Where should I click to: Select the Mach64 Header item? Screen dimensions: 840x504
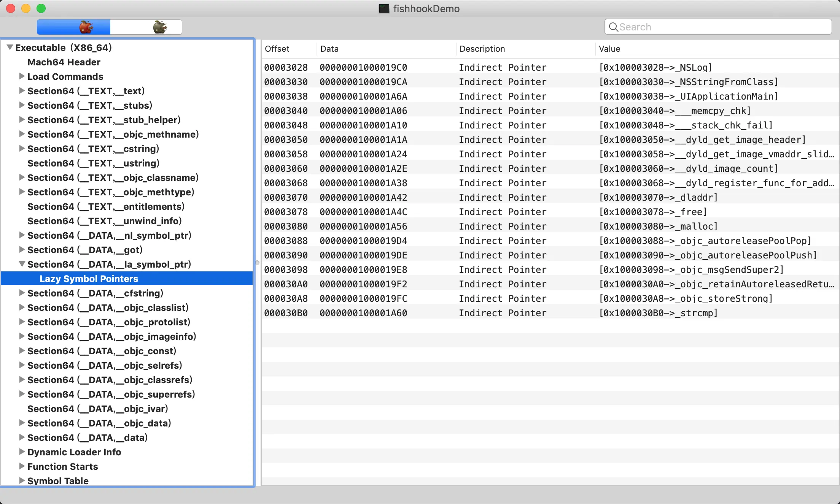point(64,62)
